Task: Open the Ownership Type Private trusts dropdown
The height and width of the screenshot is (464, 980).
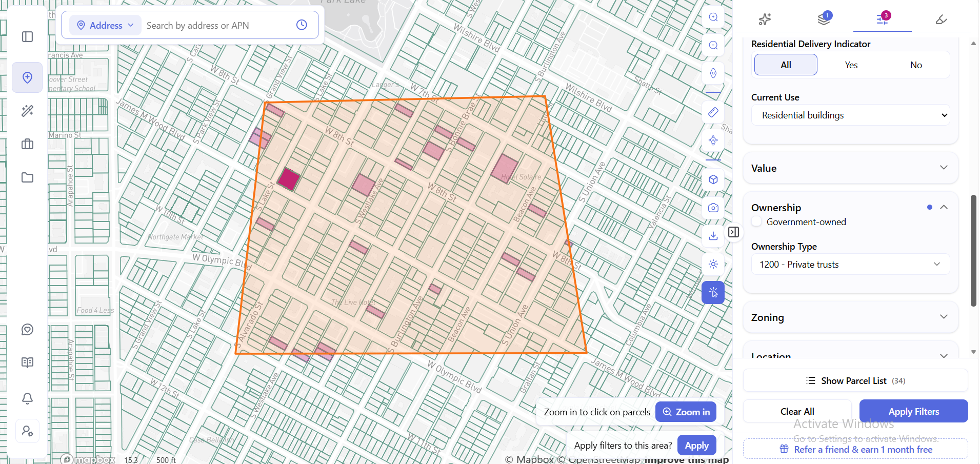Action: (x=851, y=264)
